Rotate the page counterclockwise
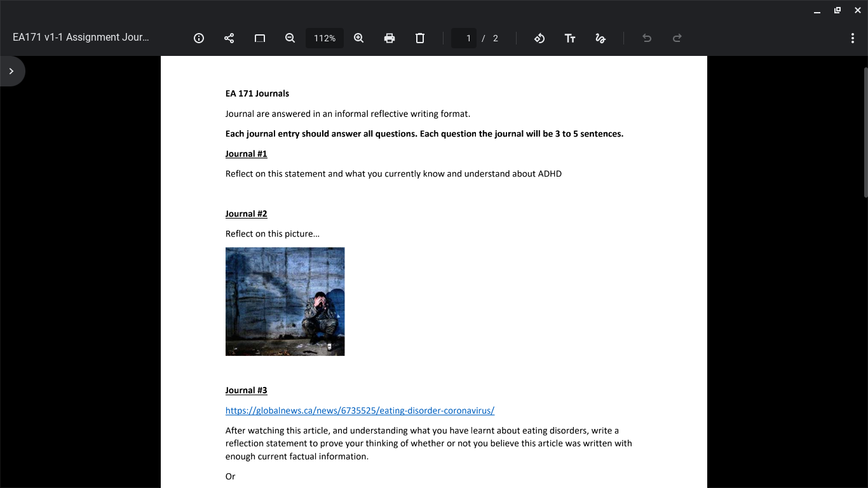 pos(539,38)
